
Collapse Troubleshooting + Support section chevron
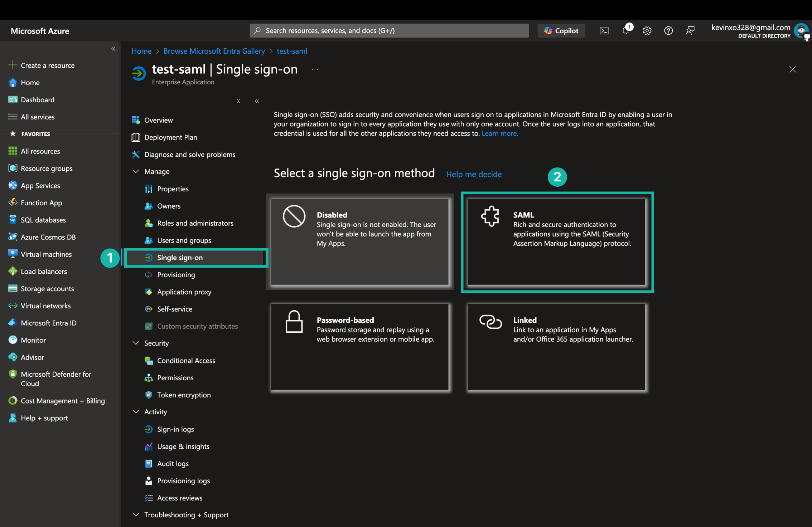[x=136, y=515]
